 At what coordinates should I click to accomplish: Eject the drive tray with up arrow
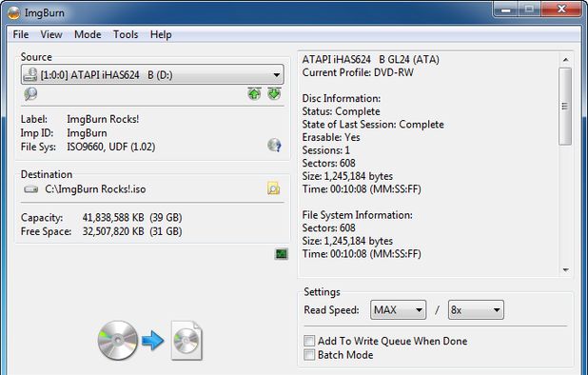point(254,93)
